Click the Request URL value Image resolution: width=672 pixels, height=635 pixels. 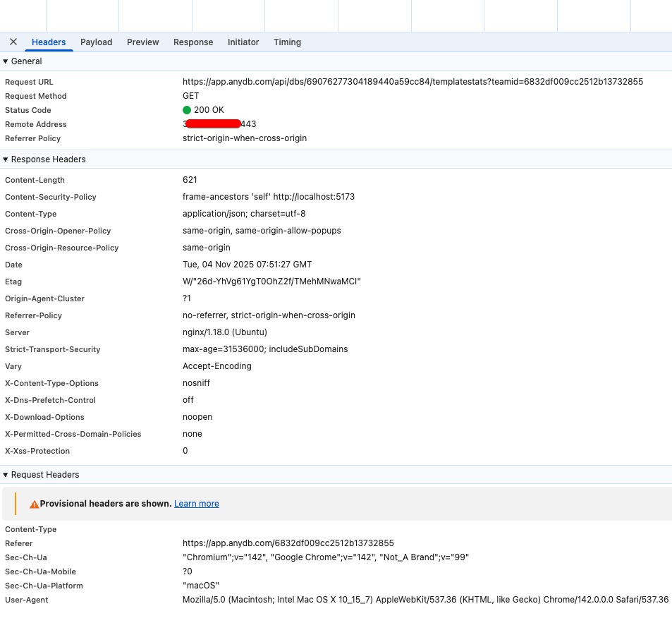click(413, 82)
